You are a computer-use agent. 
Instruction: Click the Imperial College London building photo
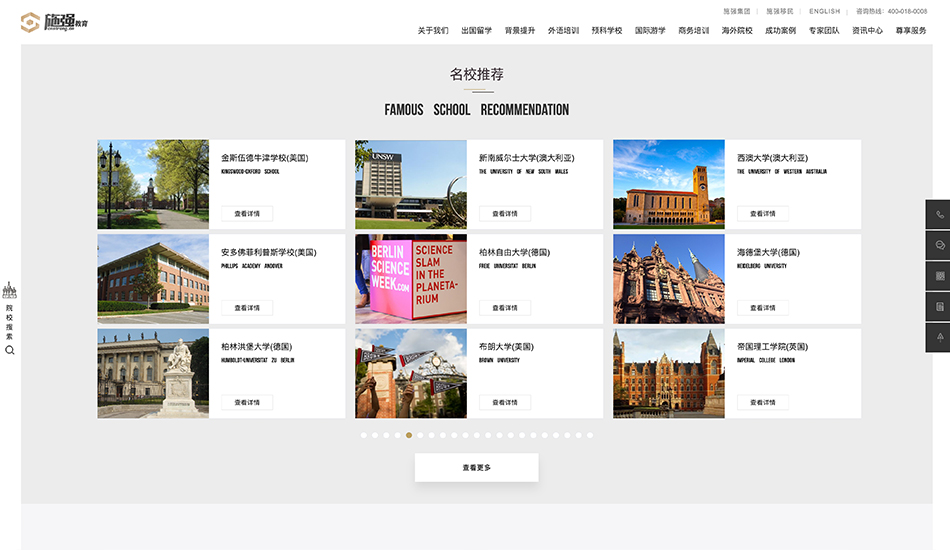click(668, 373)
